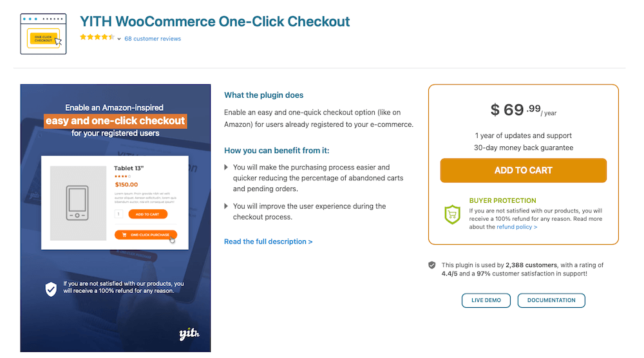Screen dimensions: 644x358
Task: Click the One-Click Purchase button in the banner
Action: [146, 235]
